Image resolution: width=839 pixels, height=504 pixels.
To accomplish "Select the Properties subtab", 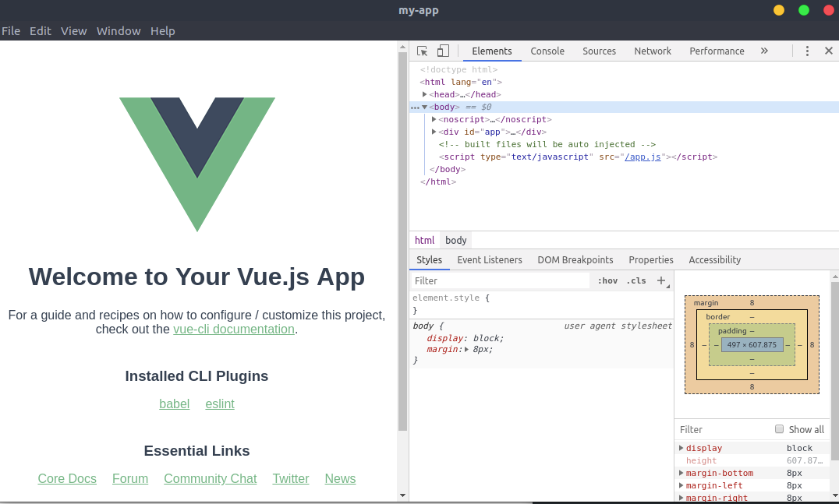I will point(650,259).
